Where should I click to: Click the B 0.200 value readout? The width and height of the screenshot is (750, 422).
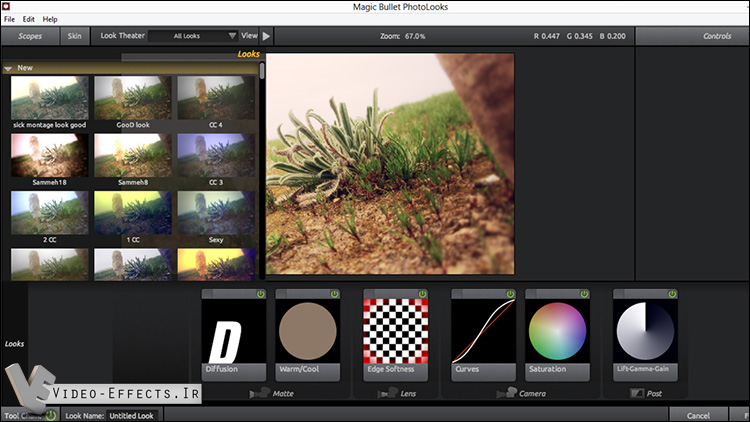point(613,36)
